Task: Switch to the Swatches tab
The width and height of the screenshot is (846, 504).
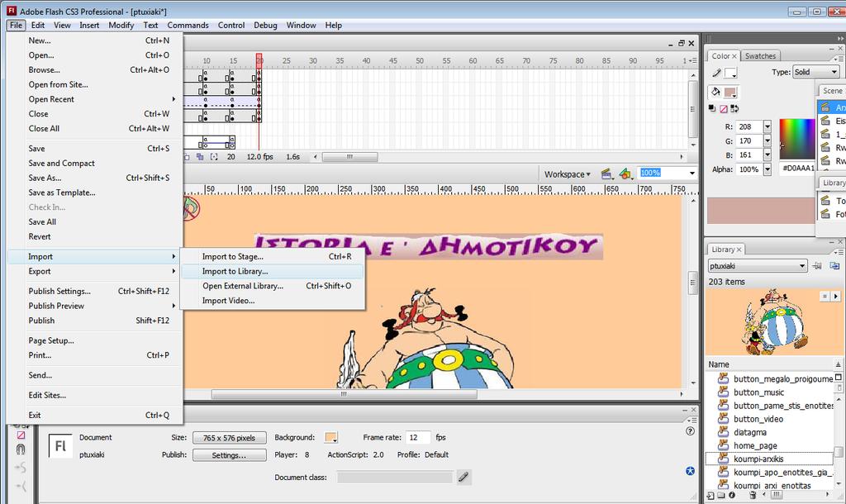Action: (760, 56)
